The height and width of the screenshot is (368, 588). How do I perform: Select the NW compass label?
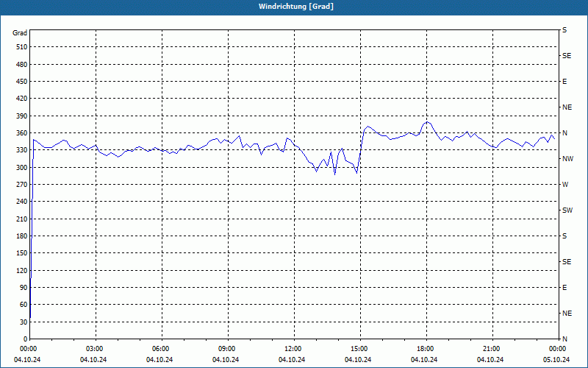(567, 159)
